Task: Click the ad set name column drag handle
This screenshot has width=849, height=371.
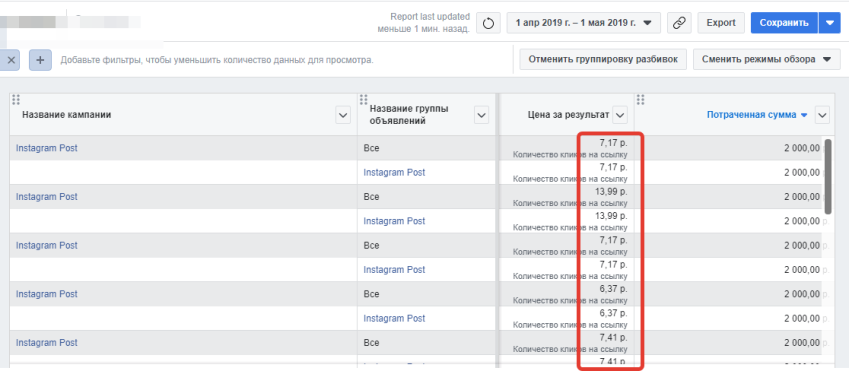Action: point(364,99)
